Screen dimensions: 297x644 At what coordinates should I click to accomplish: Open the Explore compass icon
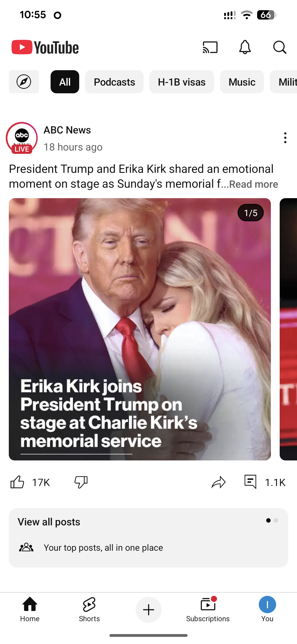coord(24,82)
